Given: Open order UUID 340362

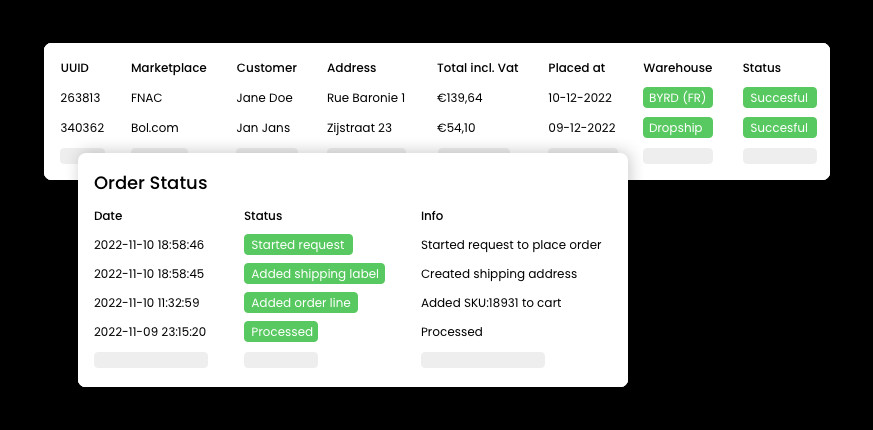Looking at the screenshot, I should (x=82, y=128).
